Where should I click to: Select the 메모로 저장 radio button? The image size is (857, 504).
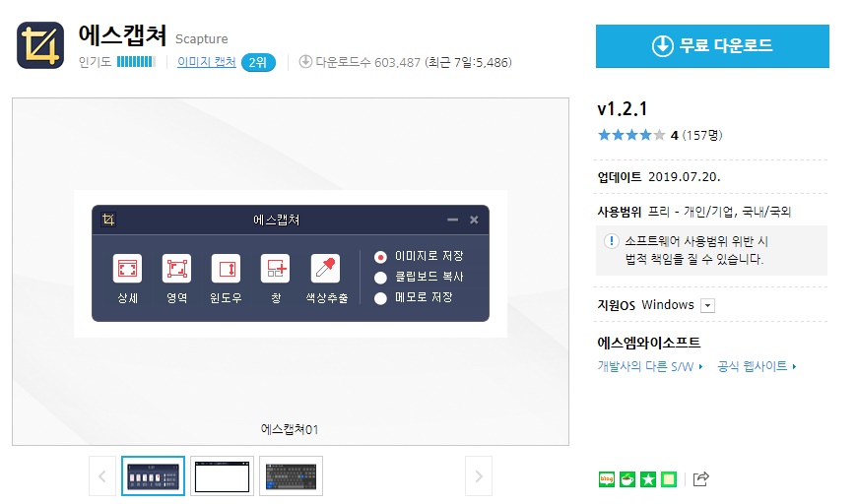[380, 298]
